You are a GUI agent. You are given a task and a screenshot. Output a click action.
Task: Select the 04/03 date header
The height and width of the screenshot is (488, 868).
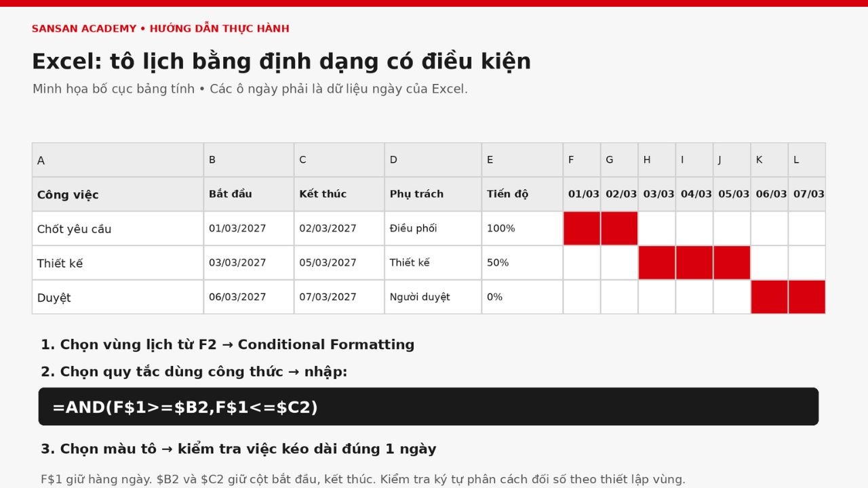click(694, 195)
